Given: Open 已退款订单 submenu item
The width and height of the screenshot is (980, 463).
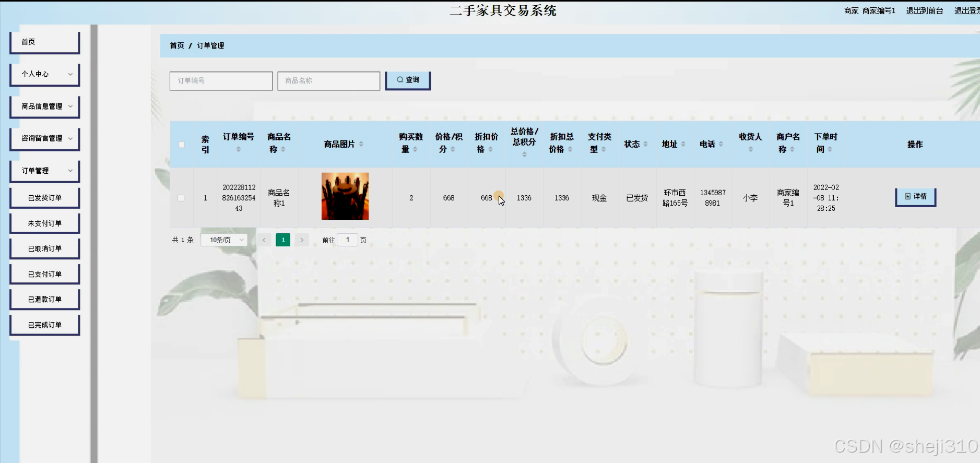Looking at the screenshot, I should [x=45, y=300].
